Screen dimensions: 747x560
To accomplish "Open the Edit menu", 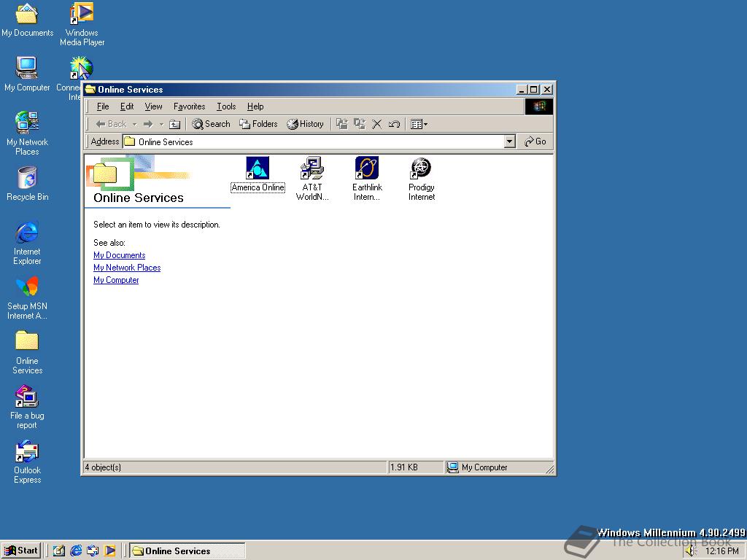I will pos(127,106).
